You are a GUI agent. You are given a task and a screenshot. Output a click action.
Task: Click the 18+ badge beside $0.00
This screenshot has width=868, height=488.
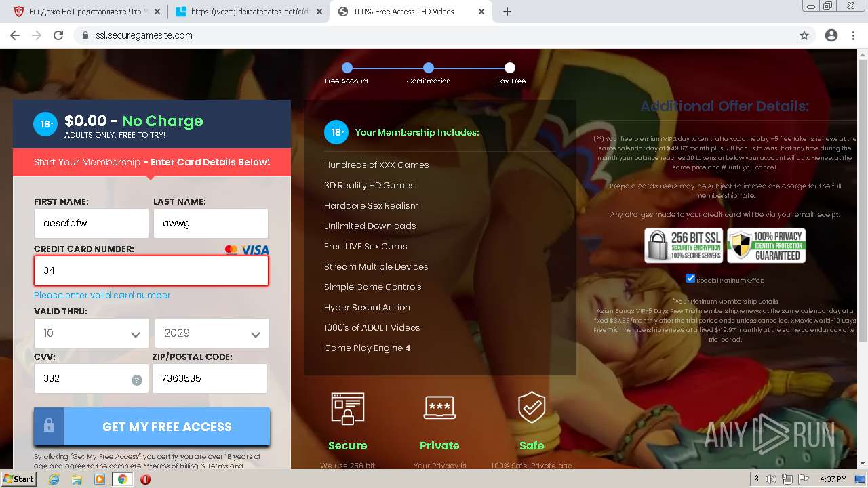pos(45,124)
